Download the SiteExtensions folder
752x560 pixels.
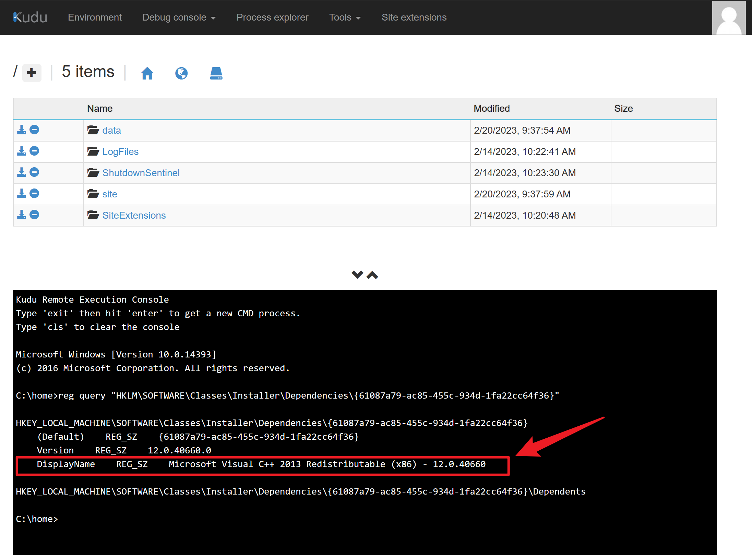(22, 215)
